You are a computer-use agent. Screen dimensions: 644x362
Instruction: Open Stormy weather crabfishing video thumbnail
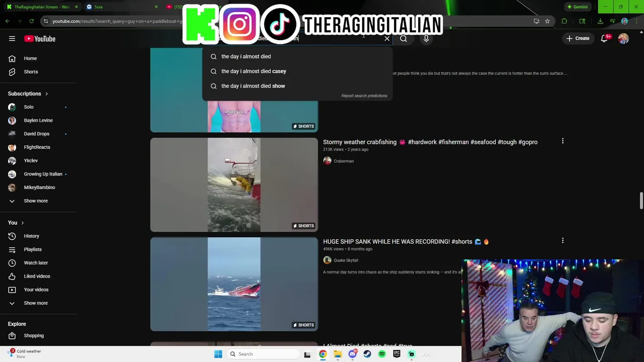(x=234, y=185)
